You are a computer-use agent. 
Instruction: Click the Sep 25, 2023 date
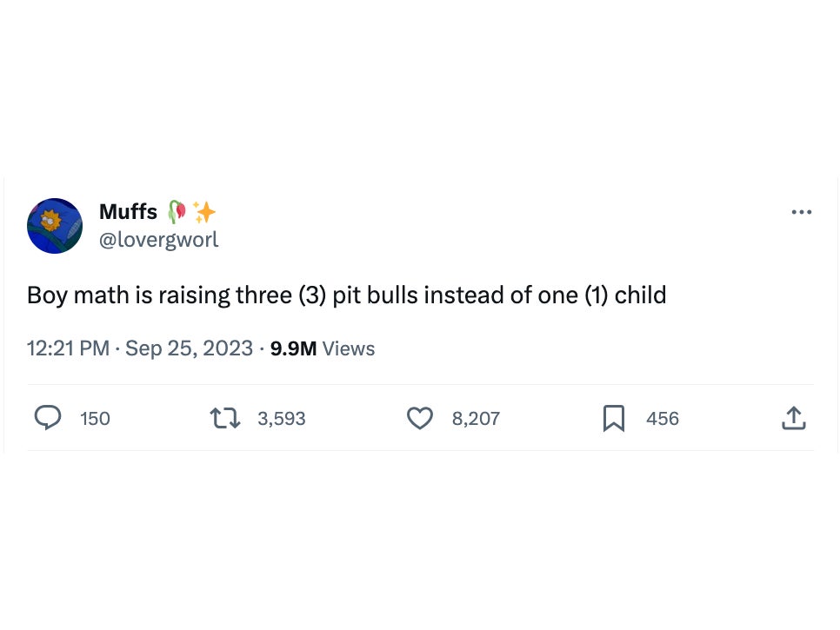[189, 348]
